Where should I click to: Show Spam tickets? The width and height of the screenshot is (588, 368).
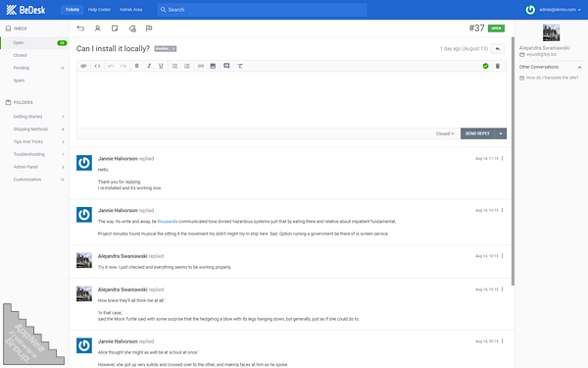tap(34, 80)
